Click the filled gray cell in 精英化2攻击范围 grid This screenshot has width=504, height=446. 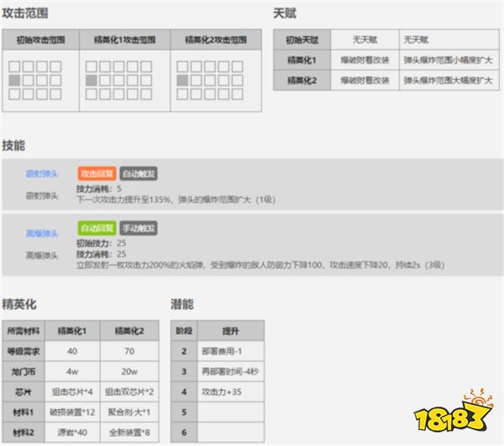coord(182,81)
